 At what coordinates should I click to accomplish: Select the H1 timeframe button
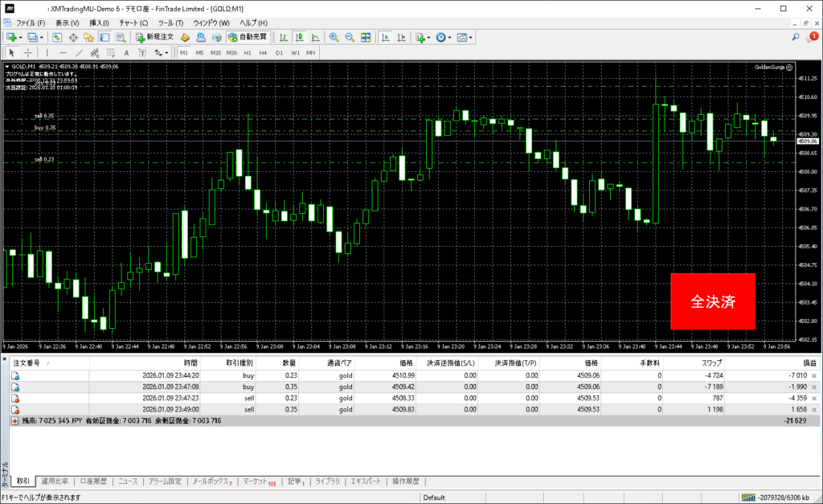click(x=248, y=52)
